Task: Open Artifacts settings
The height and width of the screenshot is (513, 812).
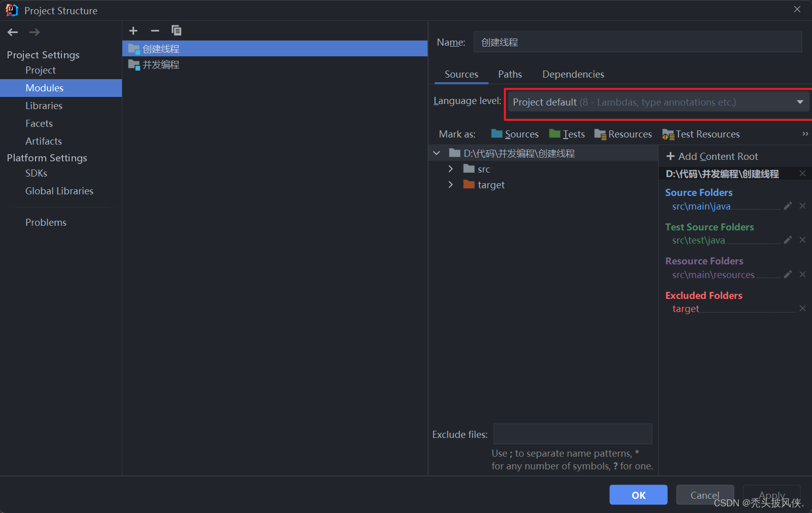Action: 44,141
